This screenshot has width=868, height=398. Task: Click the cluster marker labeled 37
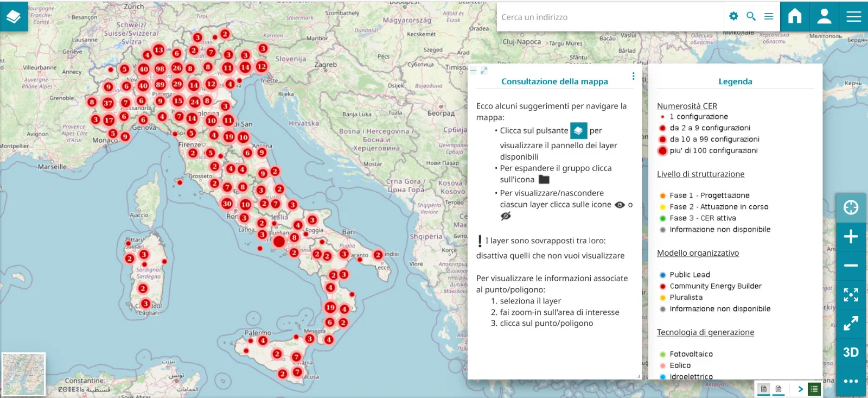[x=108, y=103]
